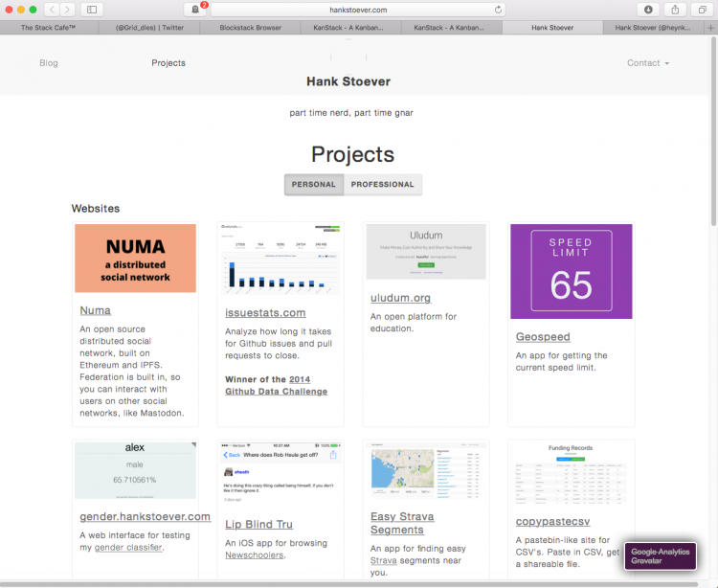
Task: Open issuestats chart thumbnail
Action: click(280, 260)
